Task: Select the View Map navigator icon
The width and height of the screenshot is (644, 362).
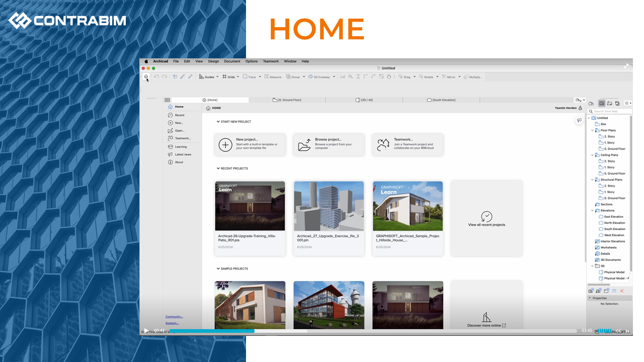Action: coord(602,103)
